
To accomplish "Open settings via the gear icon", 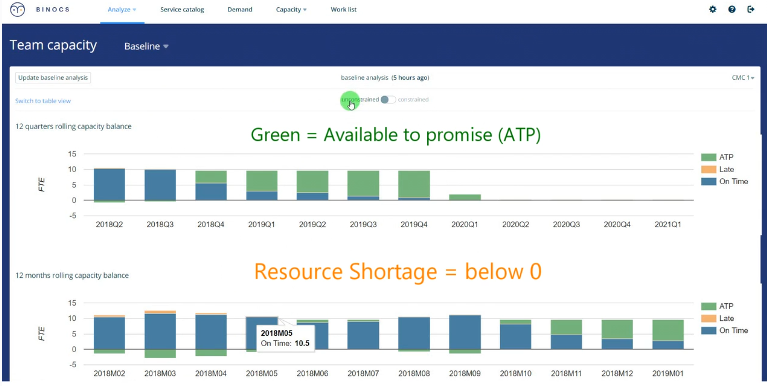I will click(x=713, y=9).
